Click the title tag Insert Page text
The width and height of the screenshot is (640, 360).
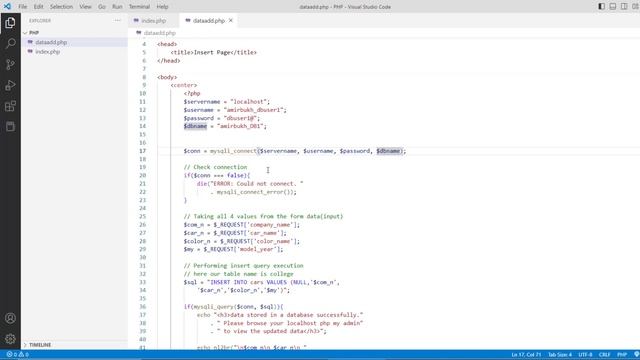[212, 53]
